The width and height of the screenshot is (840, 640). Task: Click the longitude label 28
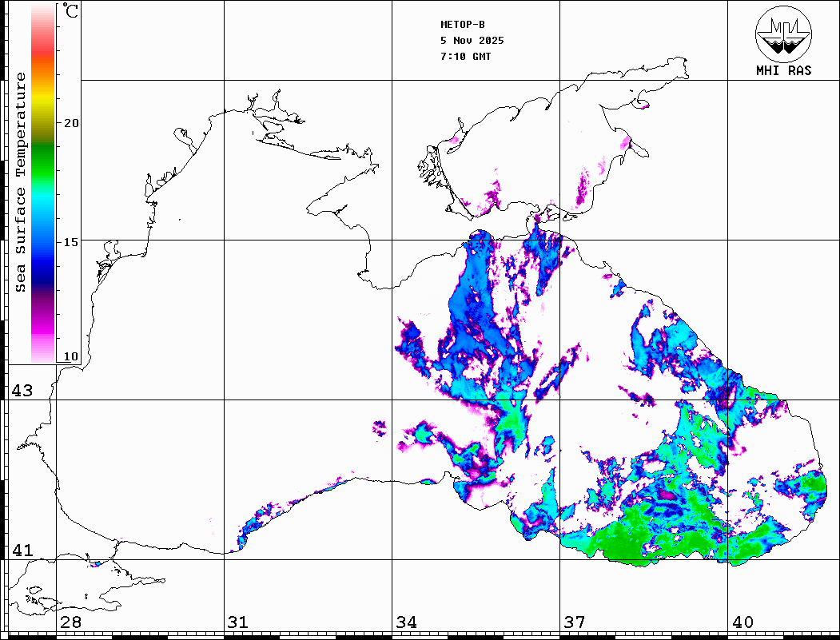coord(70,622)
